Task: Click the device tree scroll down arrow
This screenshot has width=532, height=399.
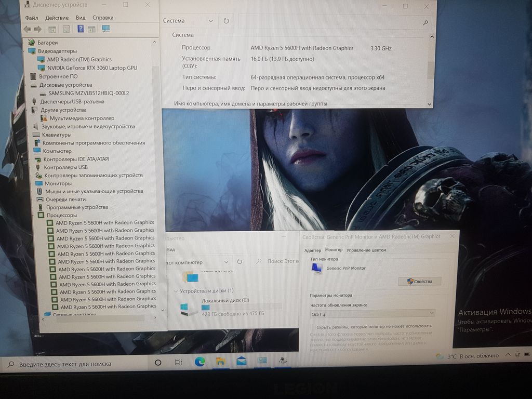Action: 163,310
